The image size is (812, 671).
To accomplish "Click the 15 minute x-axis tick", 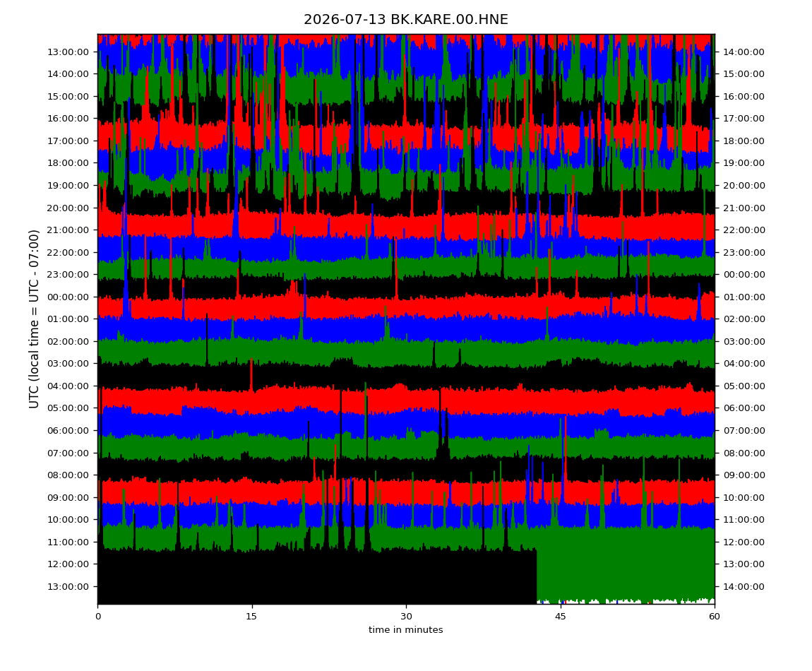I will coord(251,617).
